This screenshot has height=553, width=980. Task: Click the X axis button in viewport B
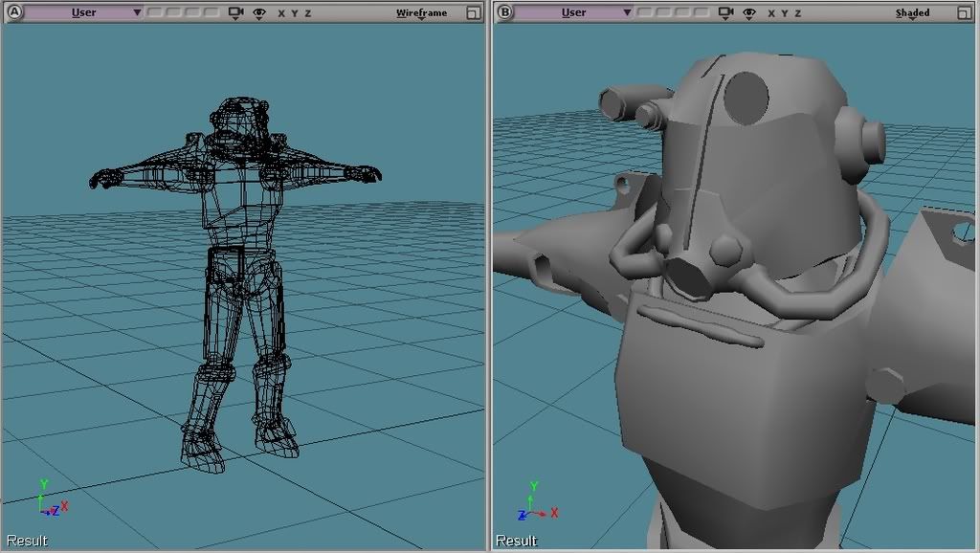coord(771,13)
